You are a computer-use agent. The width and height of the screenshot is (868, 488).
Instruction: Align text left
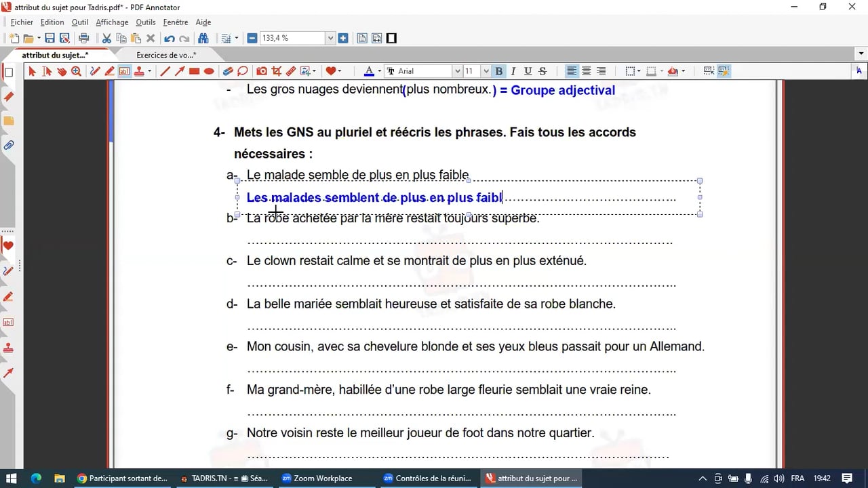[x=572, y=71]
